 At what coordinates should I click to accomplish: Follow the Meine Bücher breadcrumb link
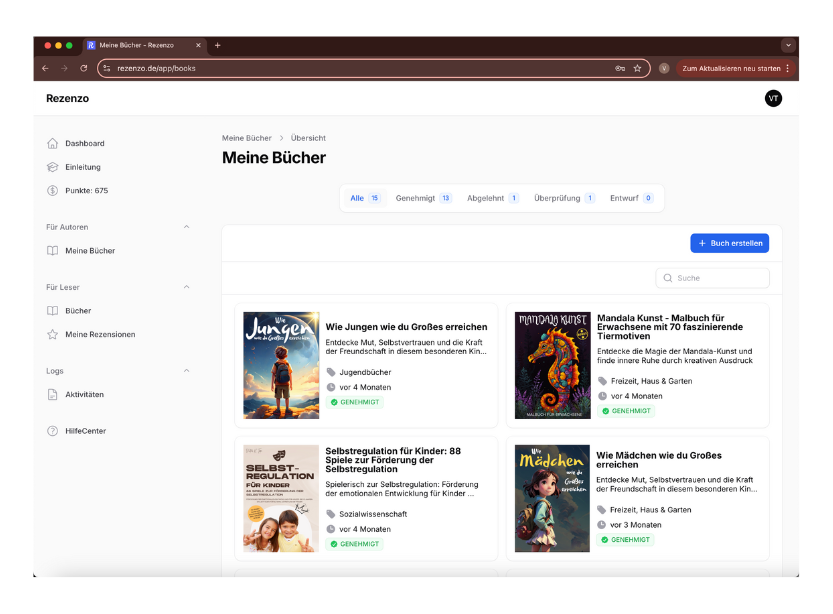[246, 138]
